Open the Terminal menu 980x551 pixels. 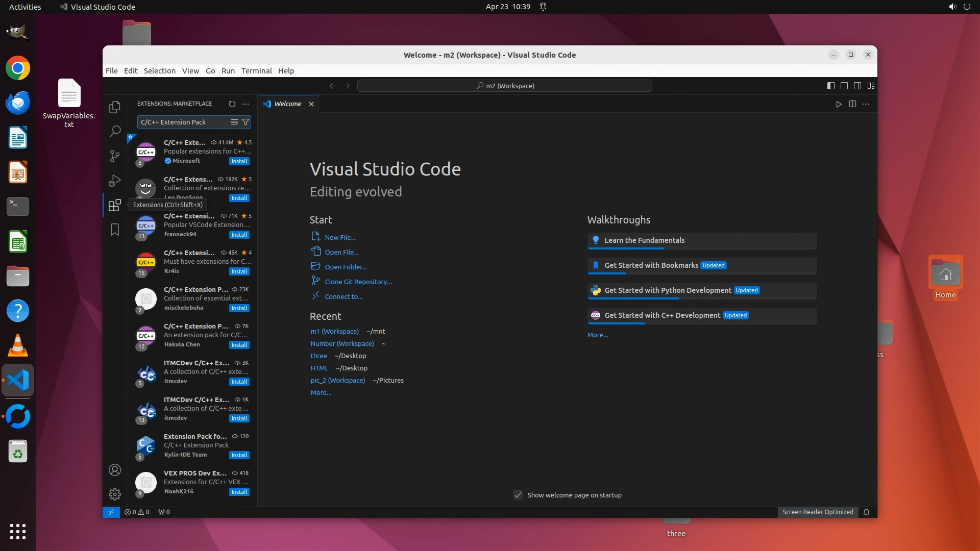click(x=256, y=70)
